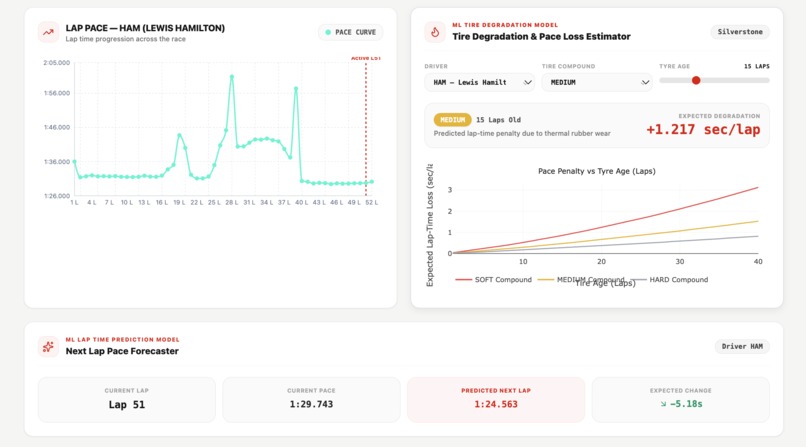Click the Predicted Next Lap value 1:24.563
Screen dimensions: 806x447
tap(496, 404)
